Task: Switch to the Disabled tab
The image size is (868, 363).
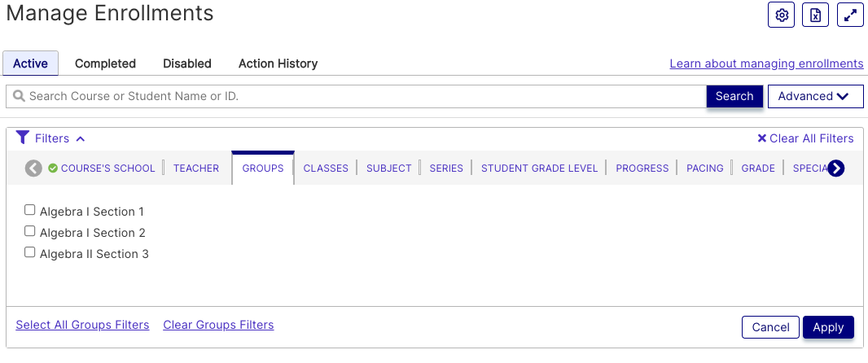Action: [x=187, y=63]
